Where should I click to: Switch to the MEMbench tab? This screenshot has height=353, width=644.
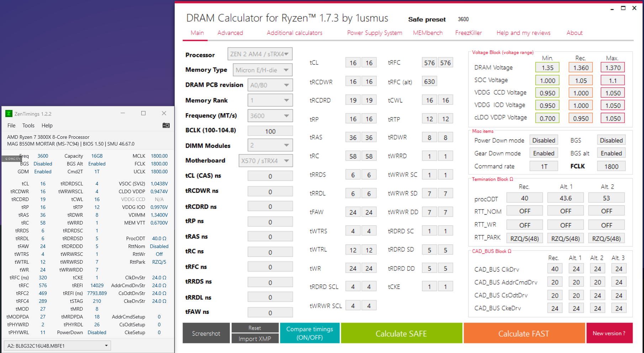pyautogui.click(x=428, y=33)
